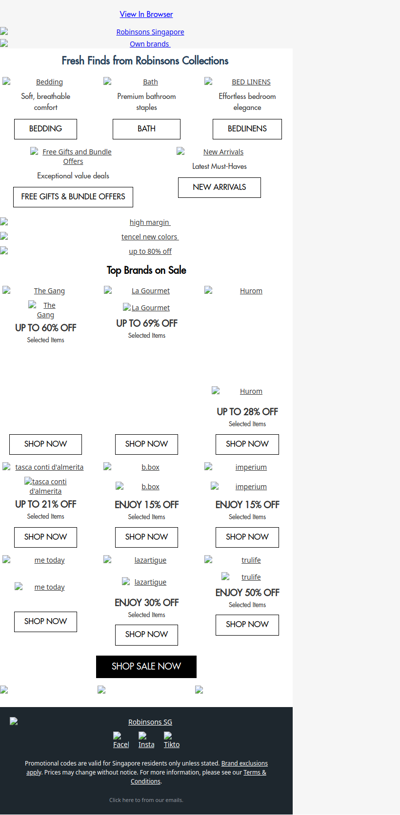The width and height of the screenshot is (400, 815).
Task: Click the BEDLINENS button
Action: [247, 129]
